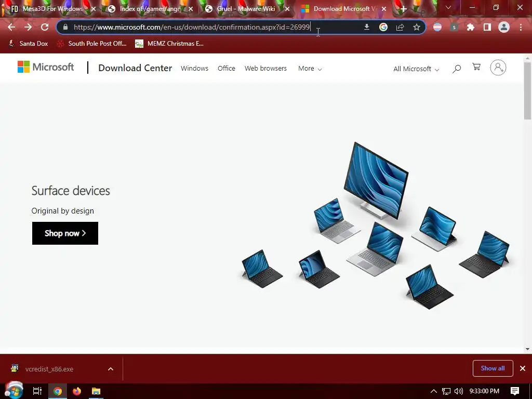Click the Shop now button

click(x=65, y=233)
